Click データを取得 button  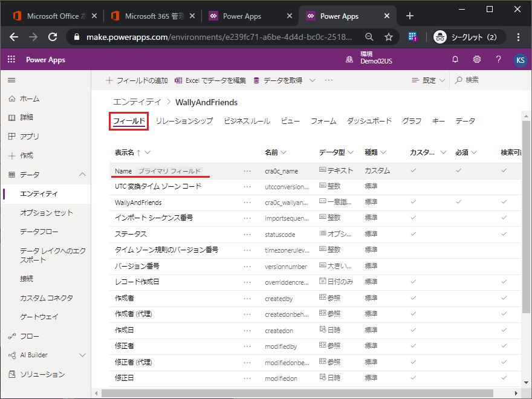278,80
